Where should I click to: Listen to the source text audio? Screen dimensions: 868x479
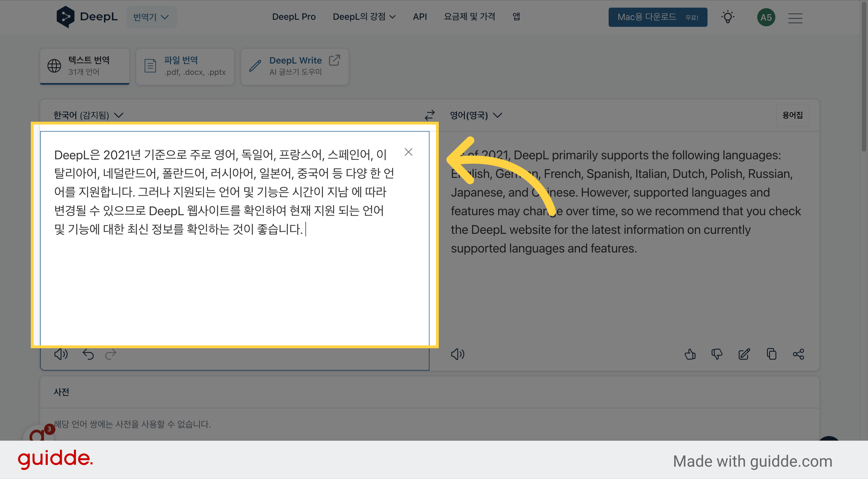[x=61, y=354]
